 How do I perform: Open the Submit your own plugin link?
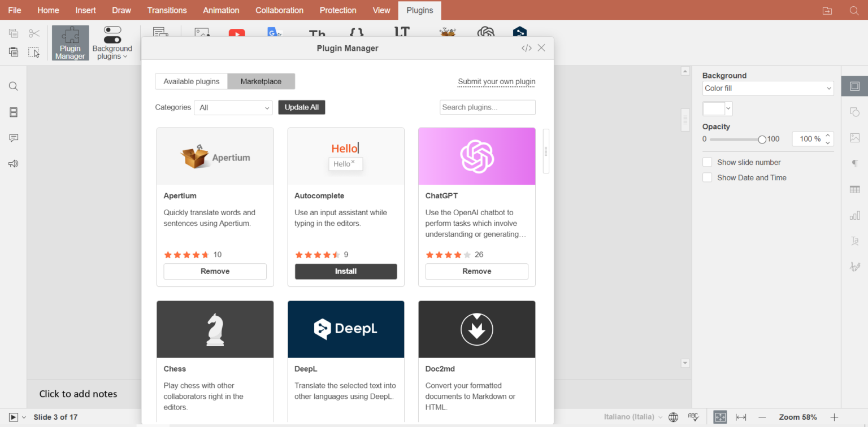pyautogui.click(x=496, y=81)
